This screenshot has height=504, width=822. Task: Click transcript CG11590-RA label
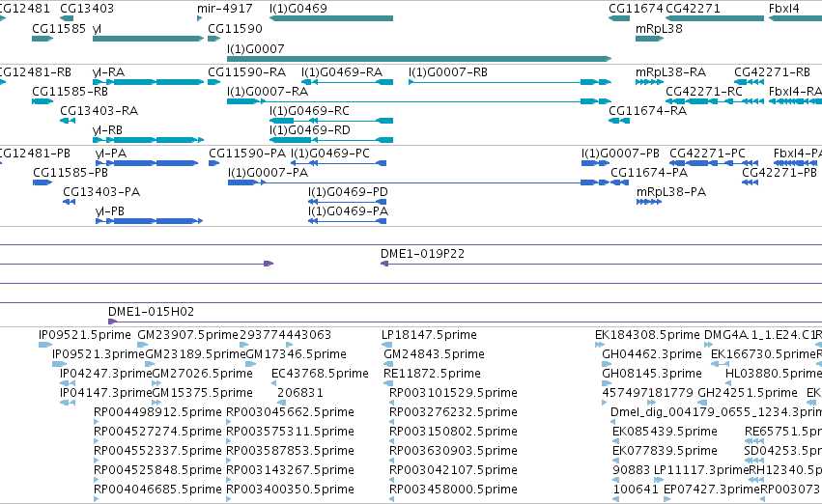tap(247, 72)
